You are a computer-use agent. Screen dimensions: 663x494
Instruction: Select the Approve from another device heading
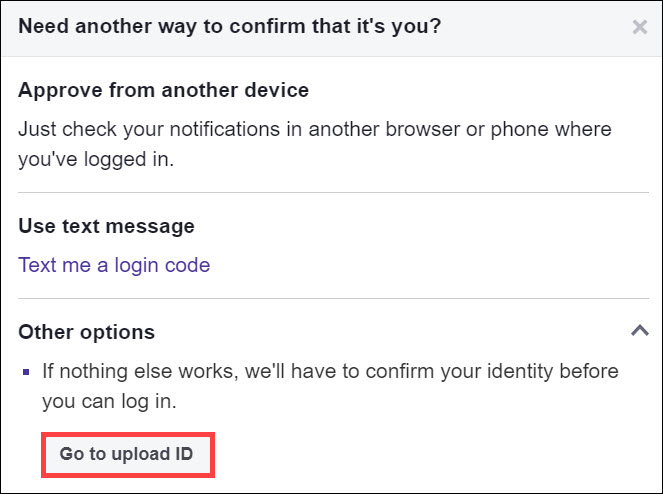(x=163, y=90)
